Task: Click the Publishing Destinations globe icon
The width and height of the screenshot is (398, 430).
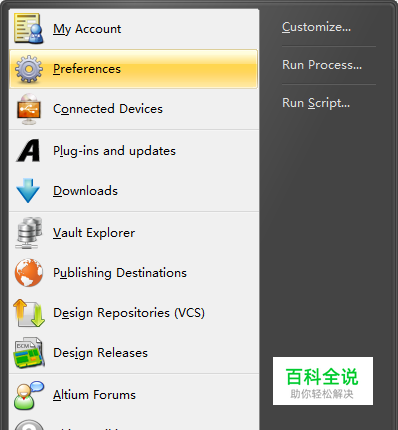Action: tap(29, 273)
